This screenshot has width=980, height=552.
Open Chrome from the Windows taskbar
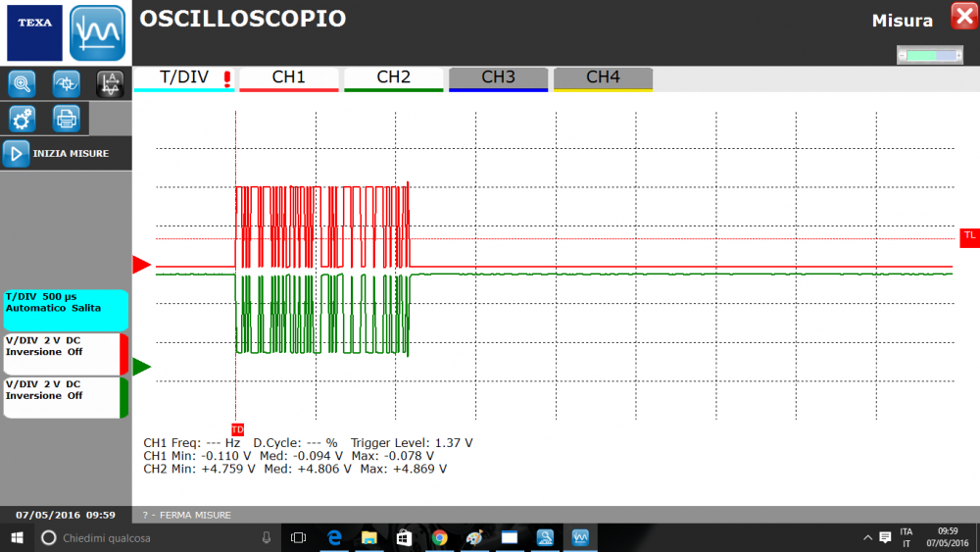pyautogui.click(x=439, y=537)
